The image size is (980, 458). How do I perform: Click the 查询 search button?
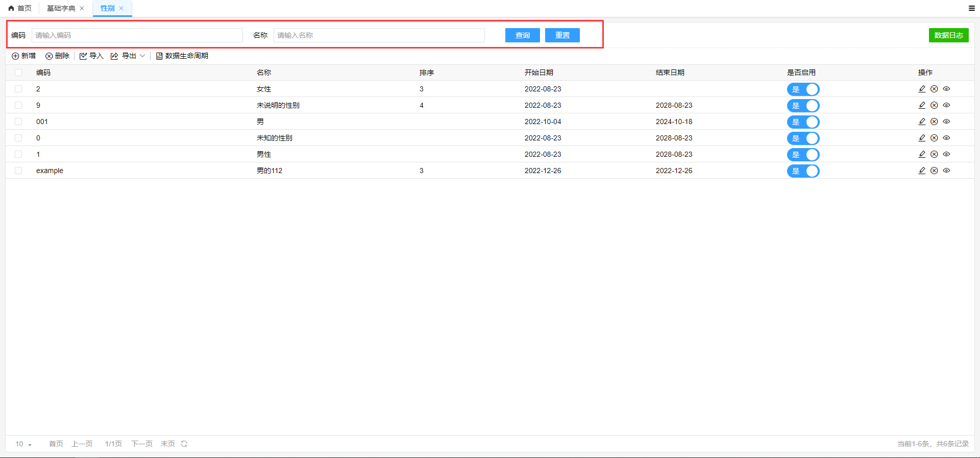coord(523,35)
